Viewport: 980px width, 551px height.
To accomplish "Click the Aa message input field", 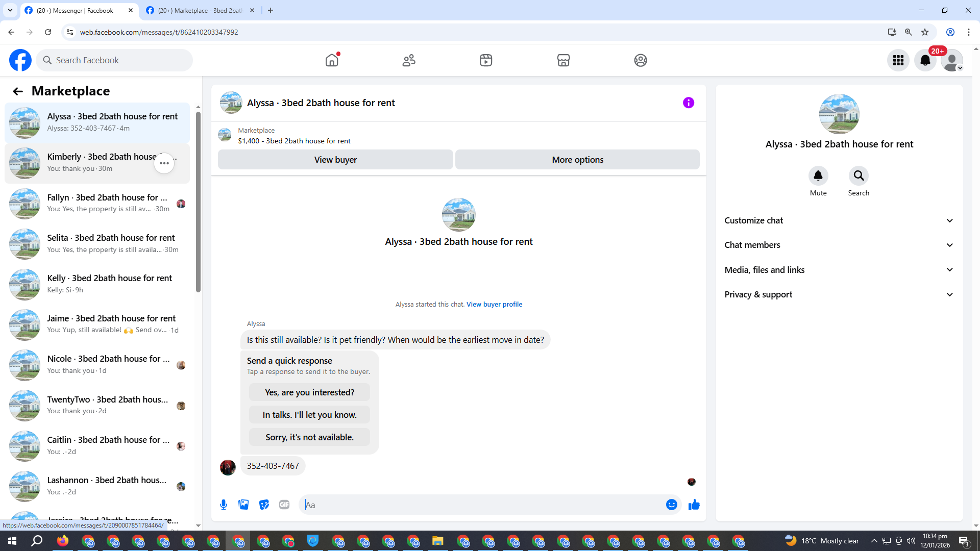I will 480,505.
